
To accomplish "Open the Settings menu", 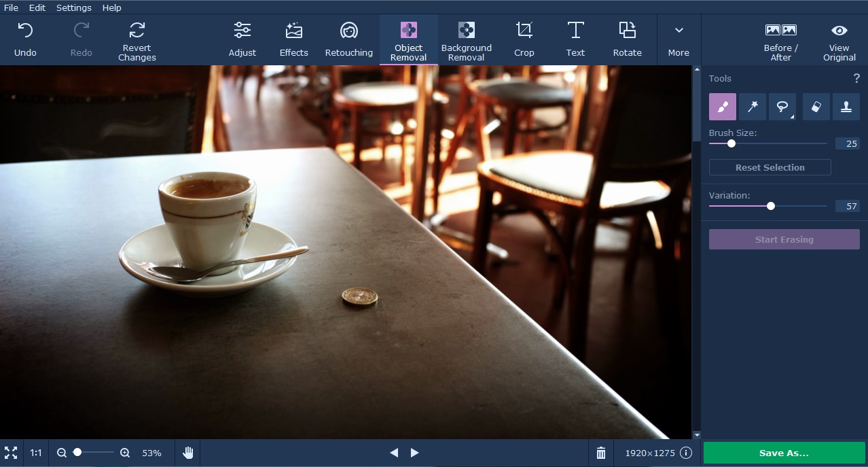I will 74,7.
